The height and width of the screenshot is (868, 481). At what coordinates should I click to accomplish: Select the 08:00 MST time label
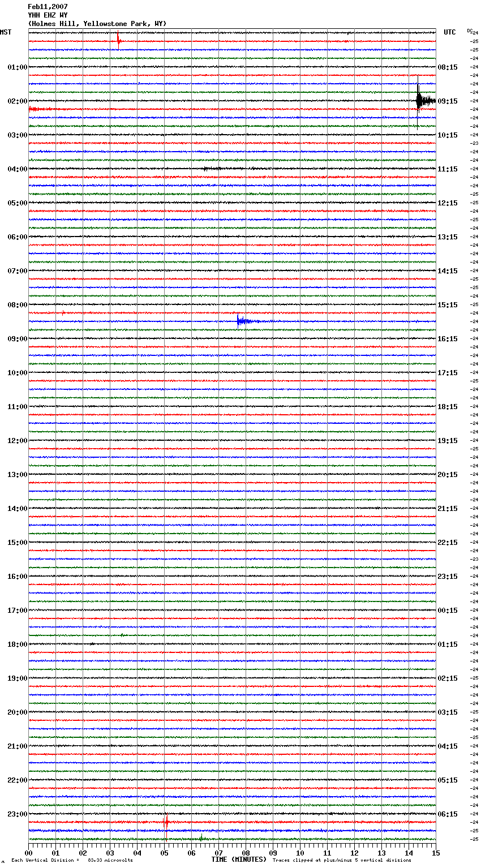coord(17,305)
